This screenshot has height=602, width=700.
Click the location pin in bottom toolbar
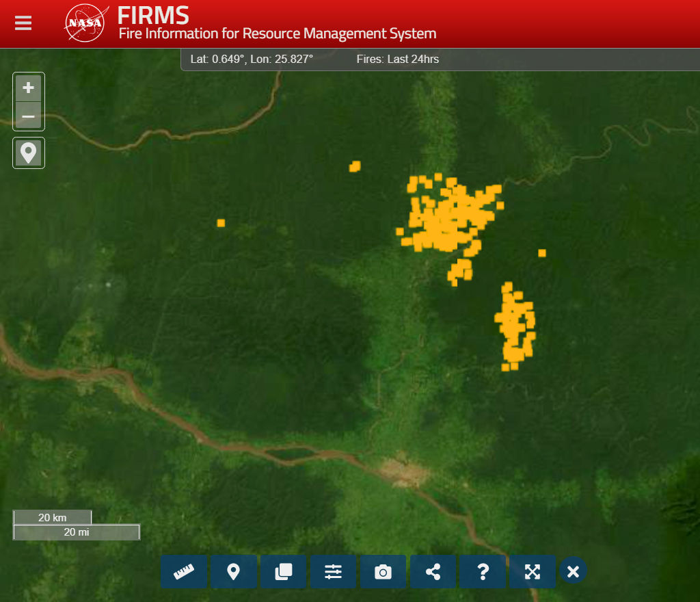234,571
